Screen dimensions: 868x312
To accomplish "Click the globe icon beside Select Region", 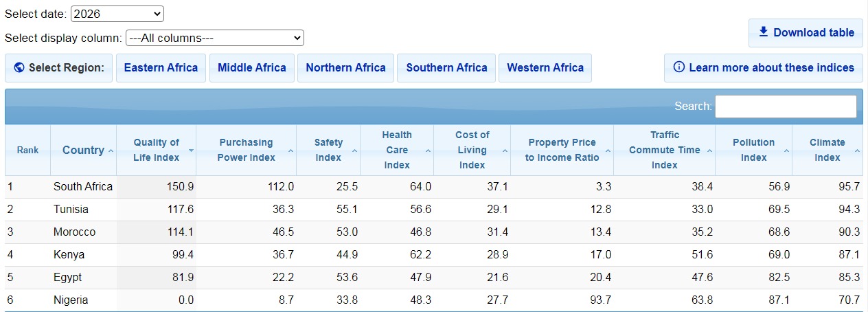I will click(x=19, y=67).
